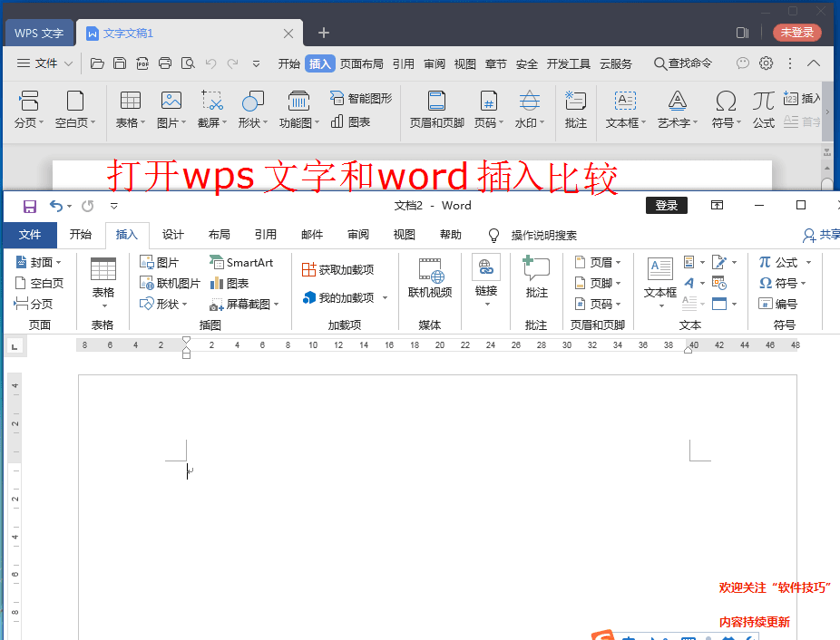Expand Word 屏幕截图 dropdown
The image size is (840, 640).
pos(277,305)
